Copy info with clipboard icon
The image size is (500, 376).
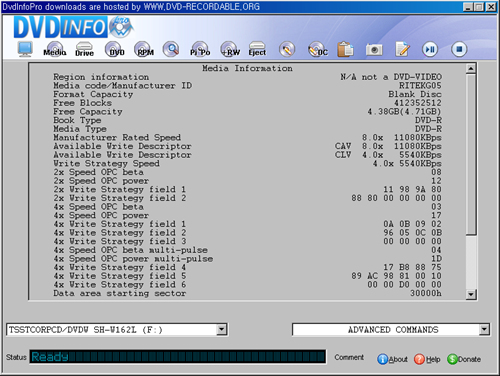click(345, 49)
